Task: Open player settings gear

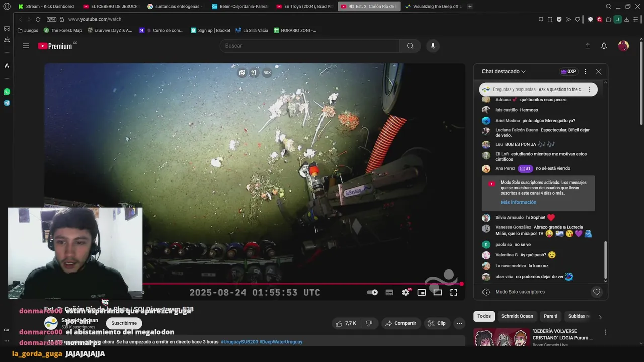Action: 406,292
